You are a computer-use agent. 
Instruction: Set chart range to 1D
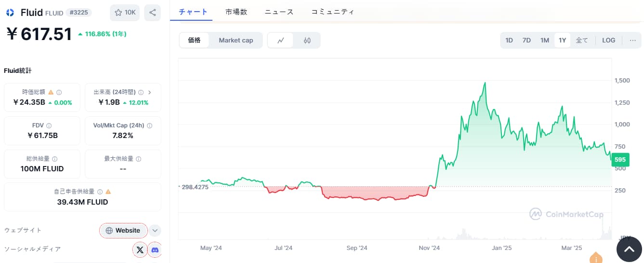point(509,41)
